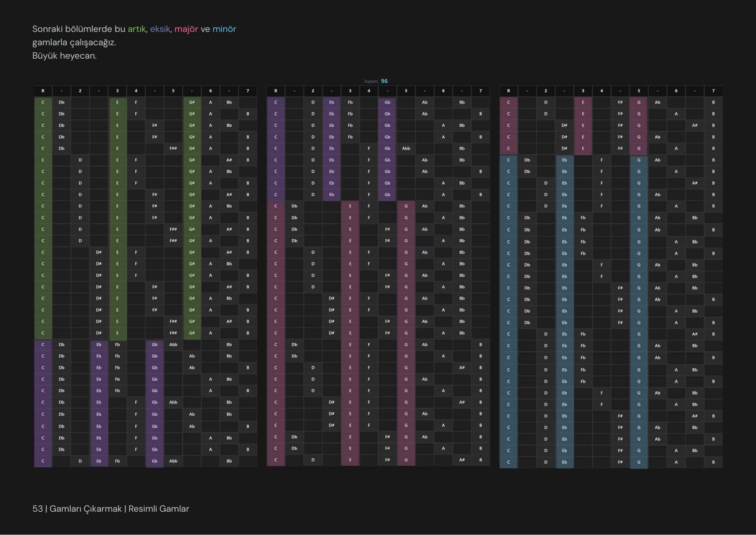Click the "Abb" cell in the middle table
The width and height of the screenshot is (756, 535).
406,148
